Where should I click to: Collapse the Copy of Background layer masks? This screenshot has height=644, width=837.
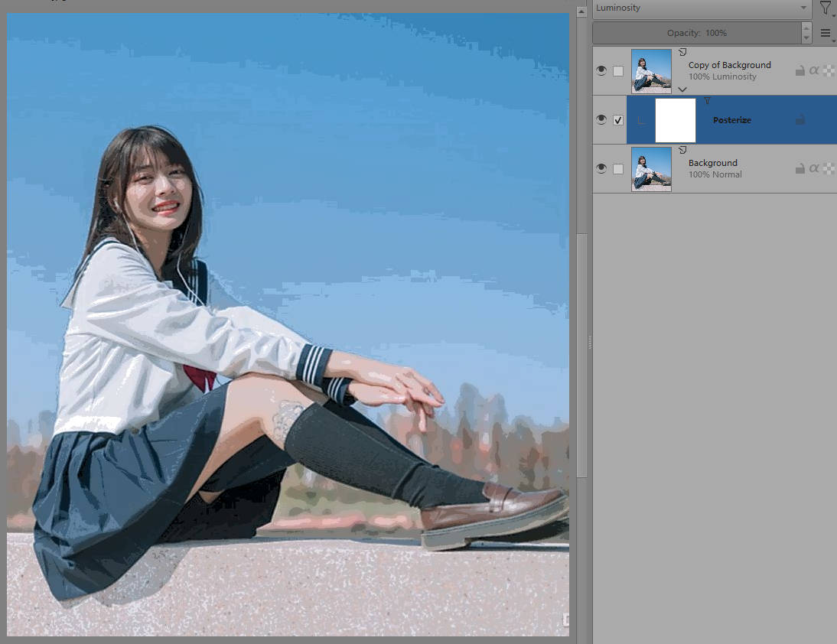pyautogui.click(x=682, y=89)
